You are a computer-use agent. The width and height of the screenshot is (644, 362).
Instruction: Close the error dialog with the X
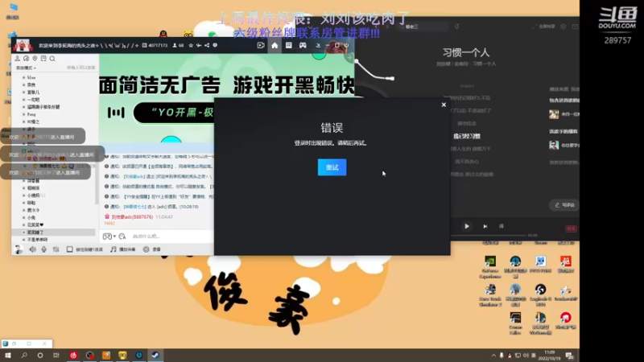click(444, 105)
